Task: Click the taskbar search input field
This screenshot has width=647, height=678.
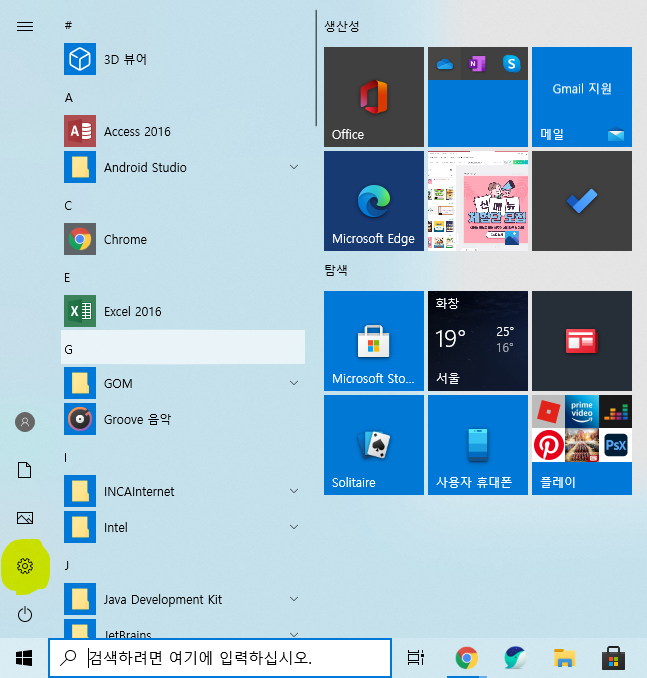Action: click(220, 658)
